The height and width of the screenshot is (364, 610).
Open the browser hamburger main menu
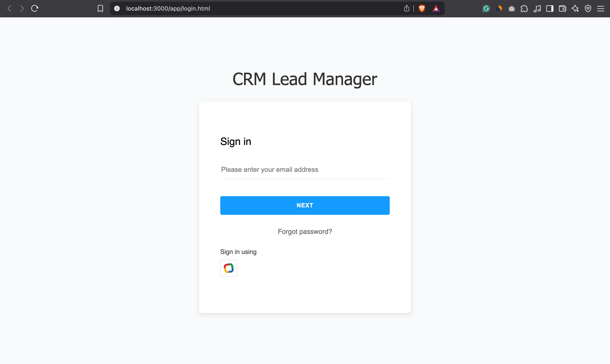tap(601, 9)
